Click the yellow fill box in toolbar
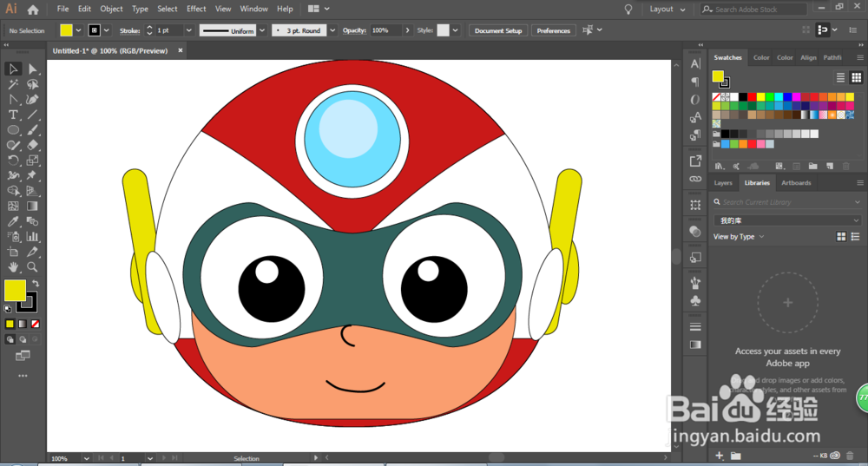868x466 pixels. click(15, 291)
